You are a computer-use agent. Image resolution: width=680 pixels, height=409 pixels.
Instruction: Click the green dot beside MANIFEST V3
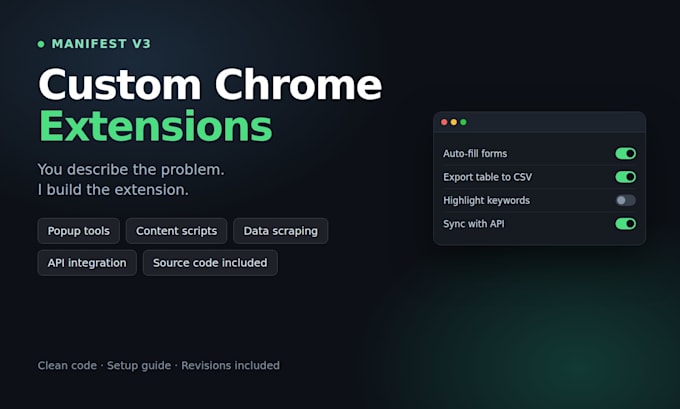(x=41, y=44)
